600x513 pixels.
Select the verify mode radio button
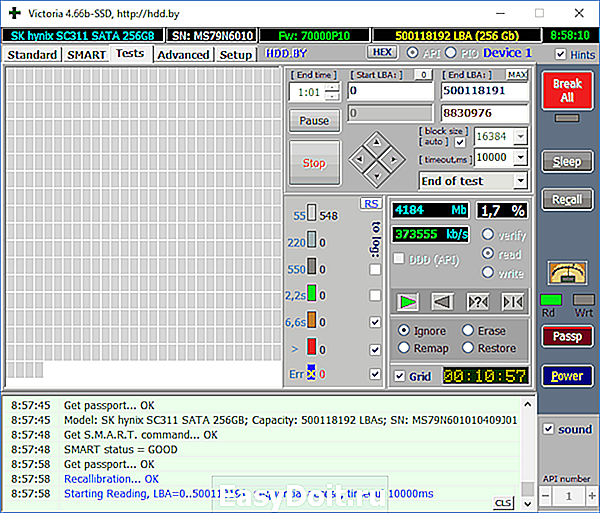[x=488, y=234]
